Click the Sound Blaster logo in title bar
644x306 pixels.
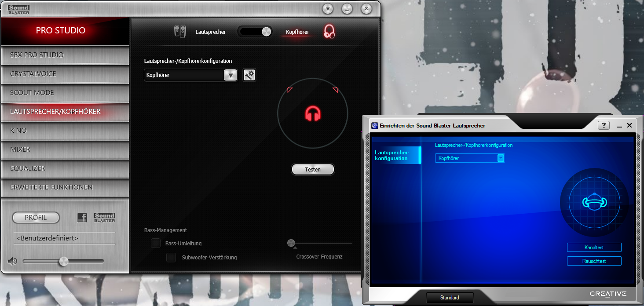pyautogui.click(x=19, y=9)
